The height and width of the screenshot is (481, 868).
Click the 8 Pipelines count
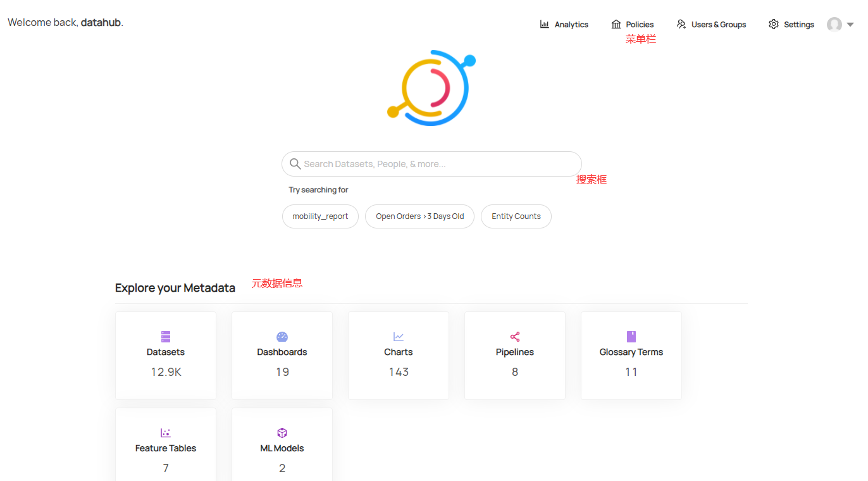[515, 372]
